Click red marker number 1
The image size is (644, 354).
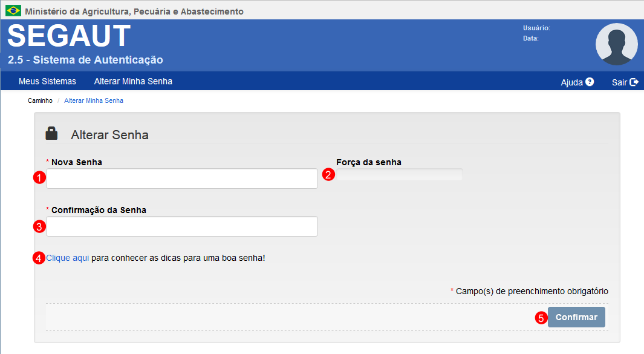[39, 178]
